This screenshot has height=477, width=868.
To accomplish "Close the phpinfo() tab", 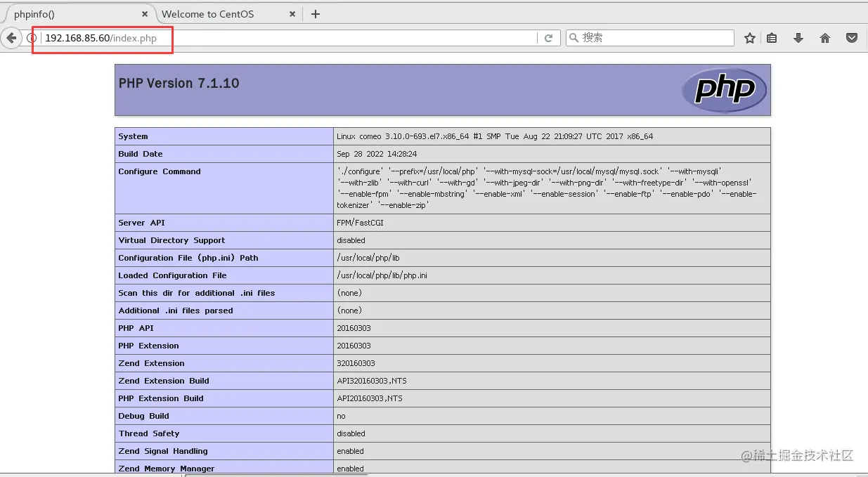I will pos(145,14).
